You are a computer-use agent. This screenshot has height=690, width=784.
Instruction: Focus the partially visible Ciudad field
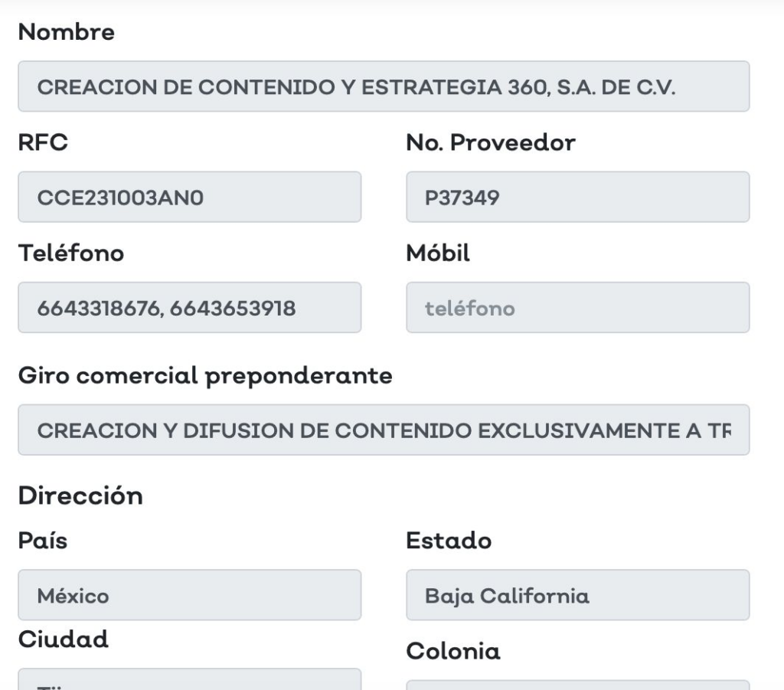[189, 679]
